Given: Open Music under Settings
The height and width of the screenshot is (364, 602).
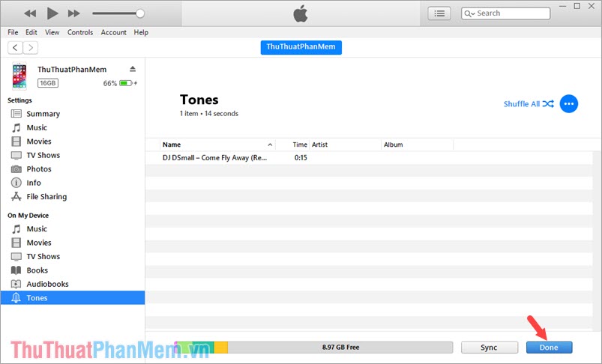Looking at the screenshot, I should (73, 127).
